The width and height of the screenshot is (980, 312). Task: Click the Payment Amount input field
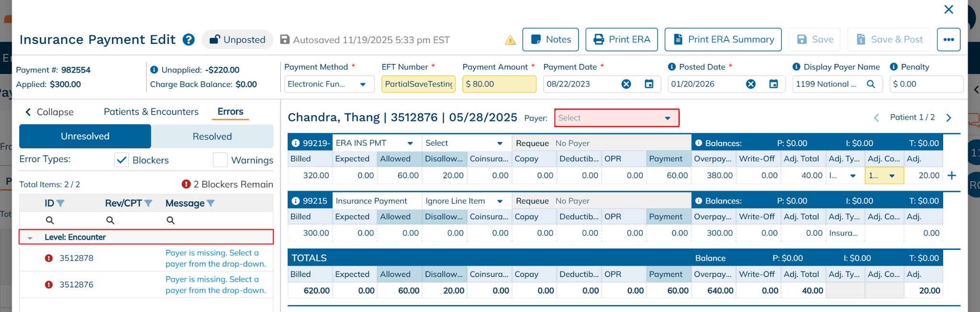[499, 84]
